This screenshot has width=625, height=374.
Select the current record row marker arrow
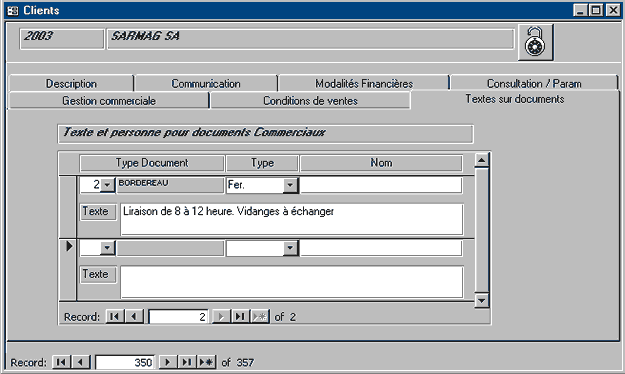[x=69, y=246]
